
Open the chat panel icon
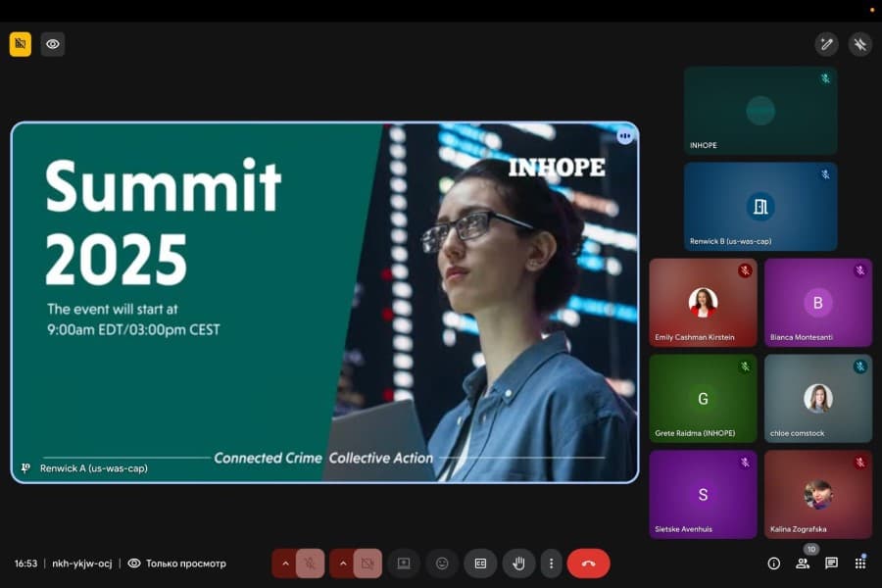coord(831,563)
